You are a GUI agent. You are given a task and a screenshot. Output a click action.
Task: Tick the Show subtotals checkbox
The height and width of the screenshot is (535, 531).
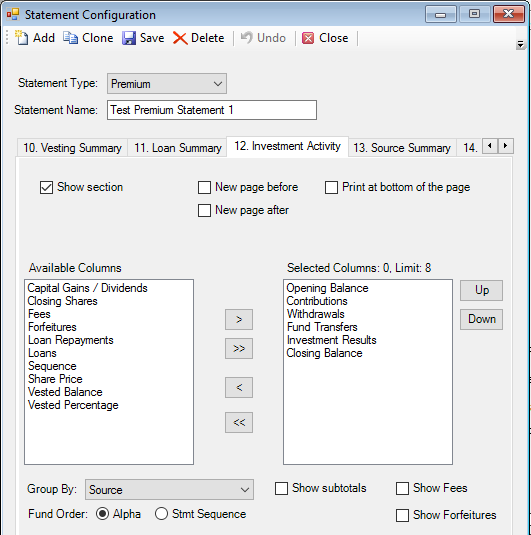coord(282,488)
